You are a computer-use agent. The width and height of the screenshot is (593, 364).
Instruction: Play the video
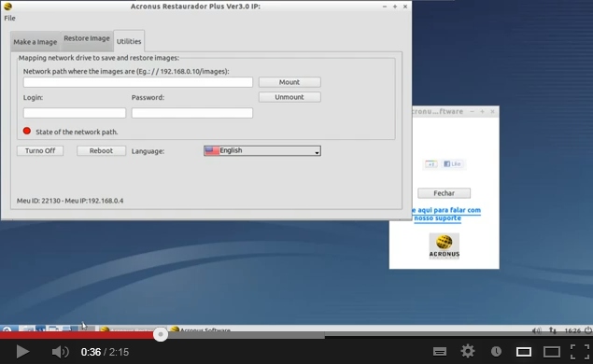[x=22, y=352]
